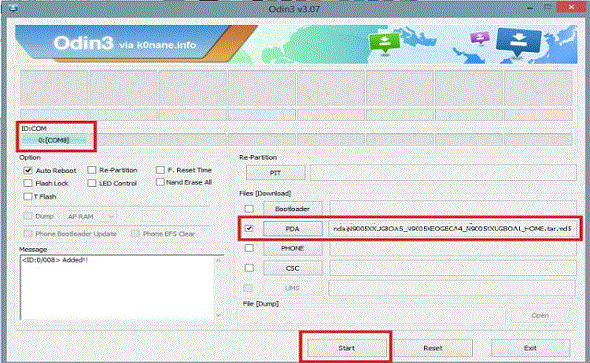Select the 0:[COM8] port box
The height and width of the screenshot is (363, 590).
click(x=54, y=140)
